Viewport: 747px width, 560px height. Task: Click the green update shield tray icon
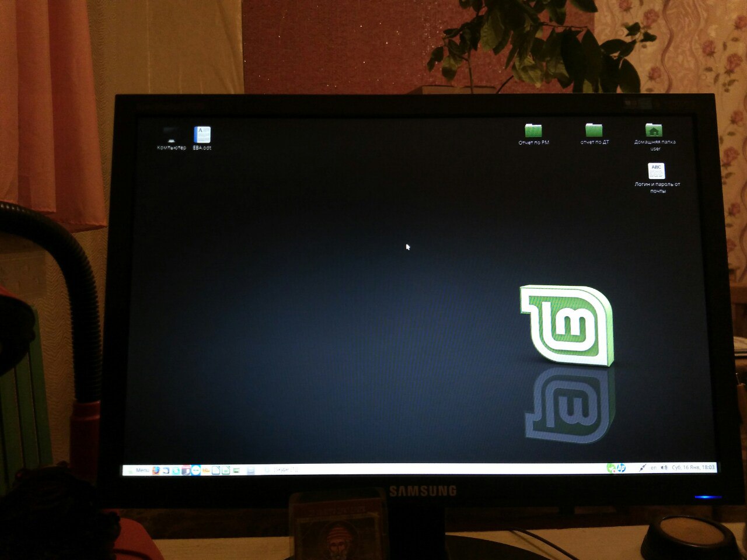611,468
